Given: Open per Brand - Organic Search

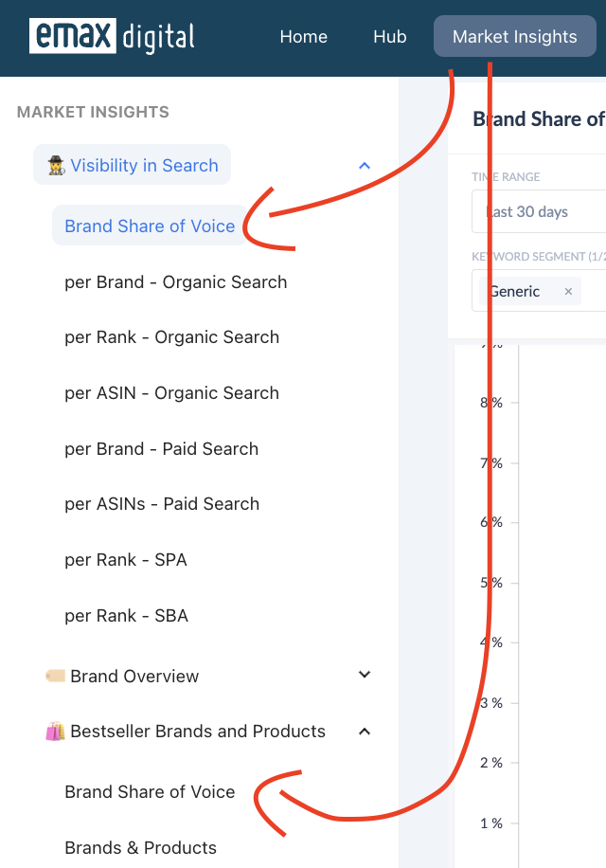Looking at the screenshot, I should click(x=176, y=281).
